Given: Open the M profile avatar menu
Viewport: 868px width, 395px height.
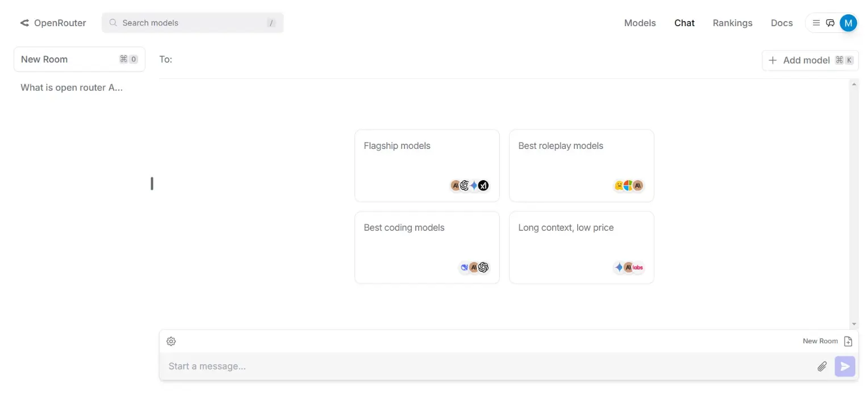Looking at the screenshot, I should click(848, 23).
